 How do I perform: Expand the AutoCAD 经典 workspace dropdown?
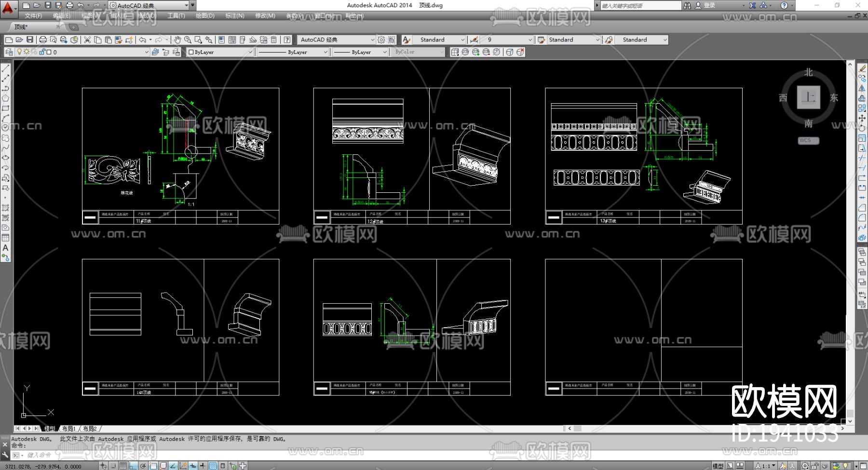(x=372, y=40)
